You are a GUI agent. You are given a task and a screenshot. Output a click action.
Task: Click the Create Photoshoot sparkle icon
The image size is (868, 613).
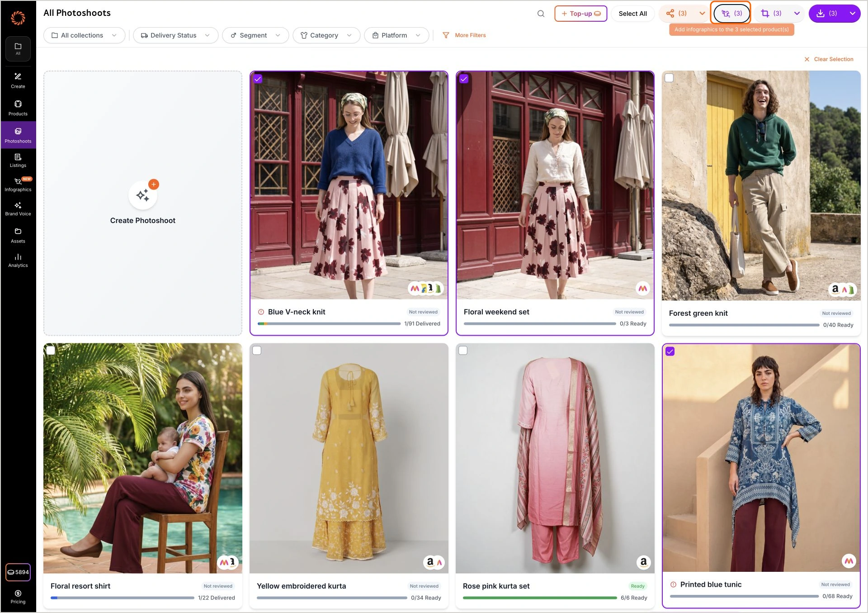[x=143, y=195]
